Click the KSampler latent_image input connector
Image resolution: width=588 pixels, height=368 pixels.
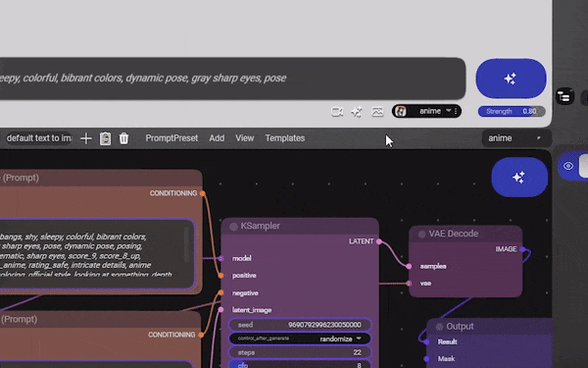tap(220, 310)
